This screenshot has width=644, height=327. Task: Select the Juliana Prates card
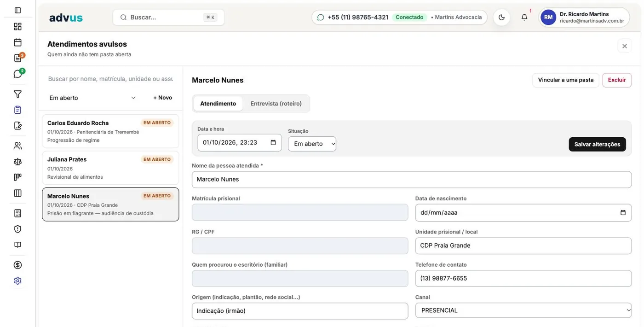(110, 168)
